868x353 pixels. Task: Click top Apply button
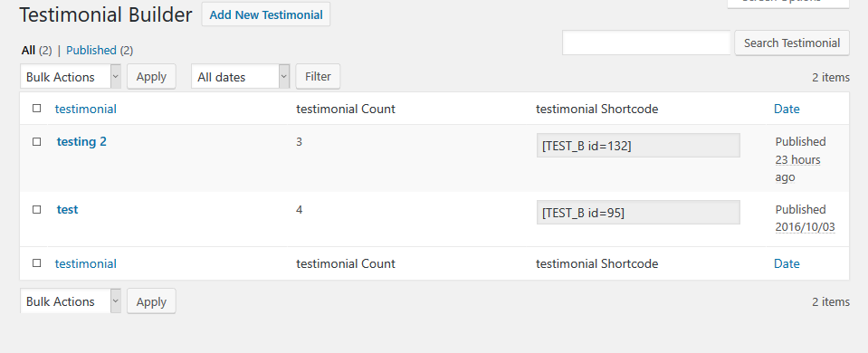point(151,76)
